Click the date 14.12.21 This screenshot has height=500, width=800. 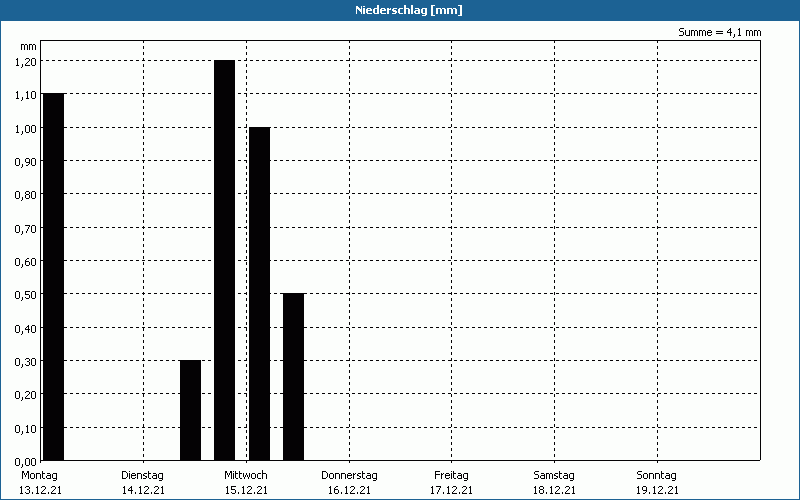pyautogui.click(x=143, y=490)
